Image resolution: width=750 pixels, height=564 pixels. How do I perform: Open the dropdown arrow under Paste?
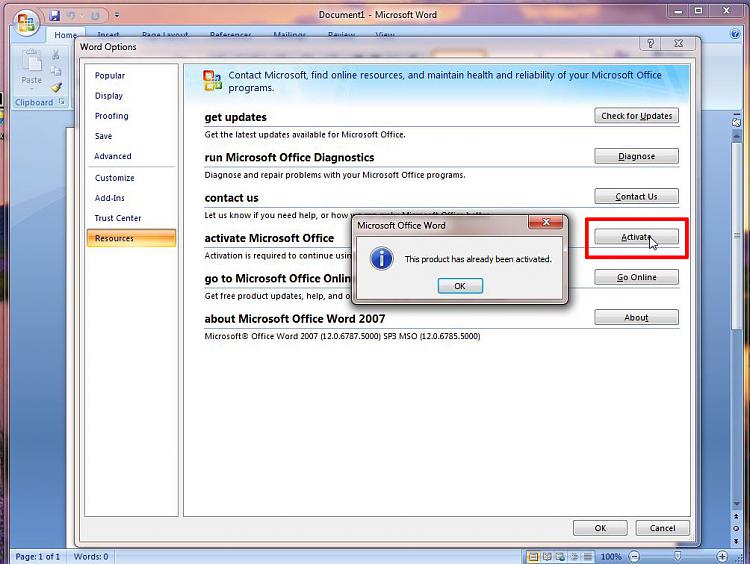click(x=32, y=89)
